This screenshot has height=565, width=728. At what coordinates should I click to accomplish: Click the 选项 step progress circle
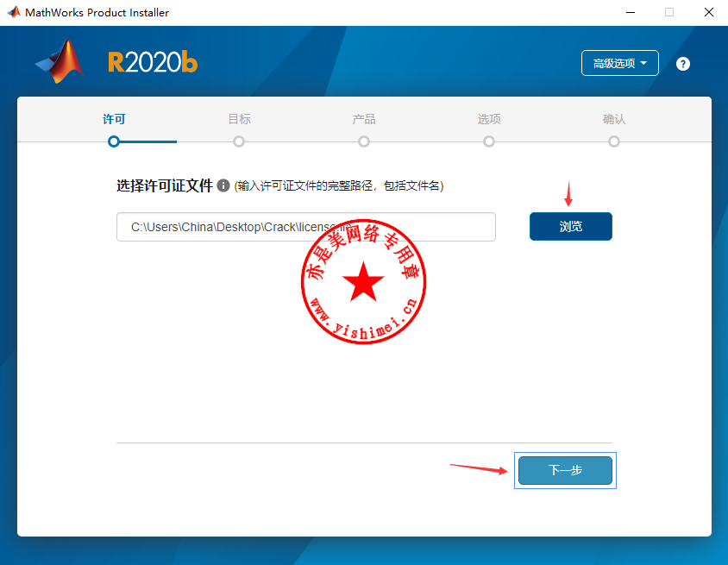pos(489,141)
